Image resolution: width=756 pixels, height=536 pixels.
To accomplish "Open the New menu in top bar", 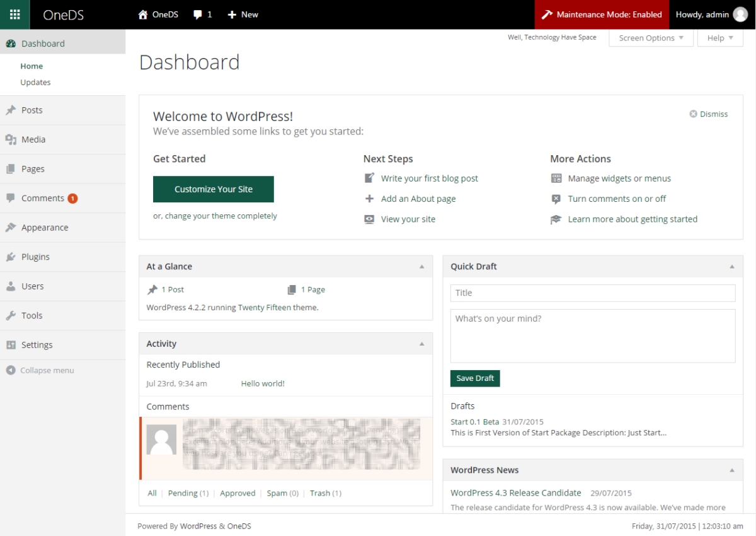I will [243, 15].
